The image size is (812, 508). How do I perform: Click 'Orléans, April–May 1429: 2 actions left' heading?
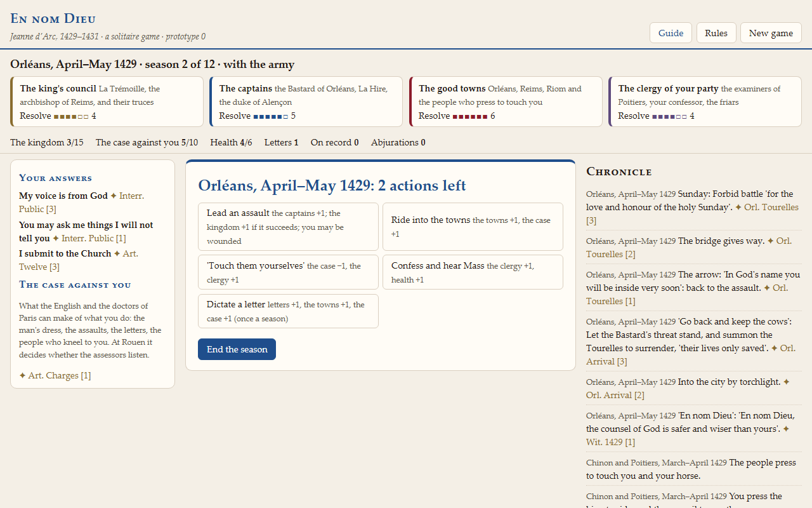click(x=332, y=185)
